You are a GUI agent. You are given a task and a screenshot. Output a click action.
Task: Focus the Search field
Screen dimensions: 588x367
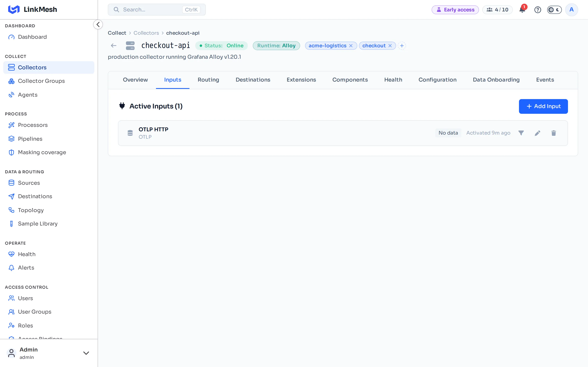[x=157, y=10]
